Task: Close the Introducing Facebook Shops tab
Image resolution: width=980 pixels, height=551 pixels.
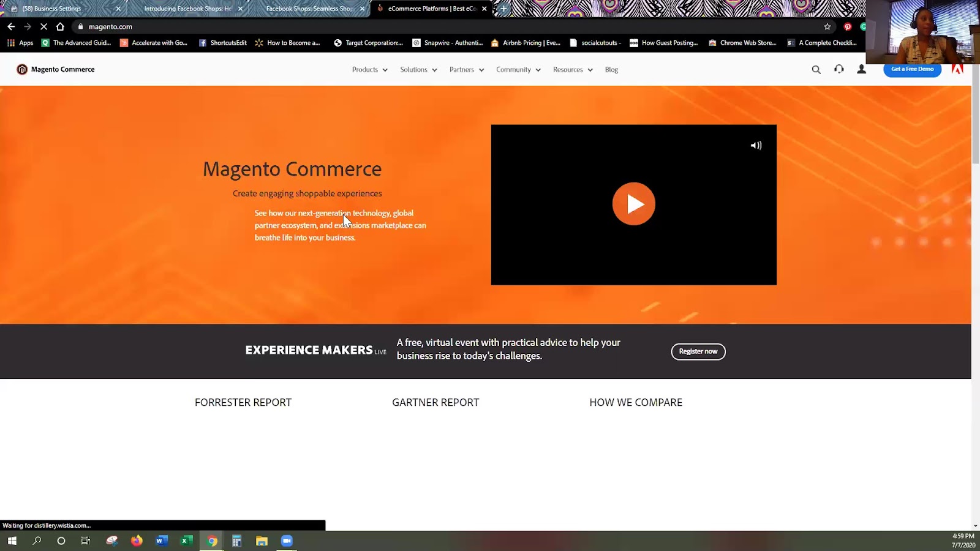Action: (240, 9)
